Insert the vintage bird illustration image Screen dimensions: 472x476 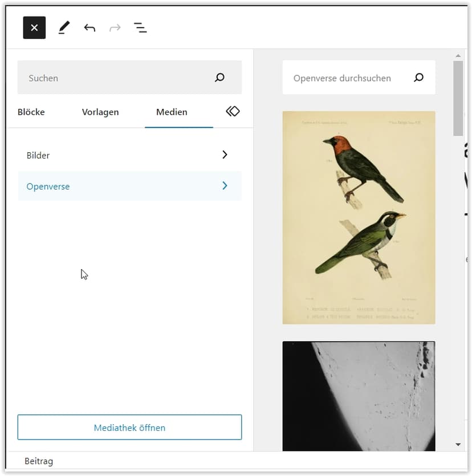tap(359, 218)
